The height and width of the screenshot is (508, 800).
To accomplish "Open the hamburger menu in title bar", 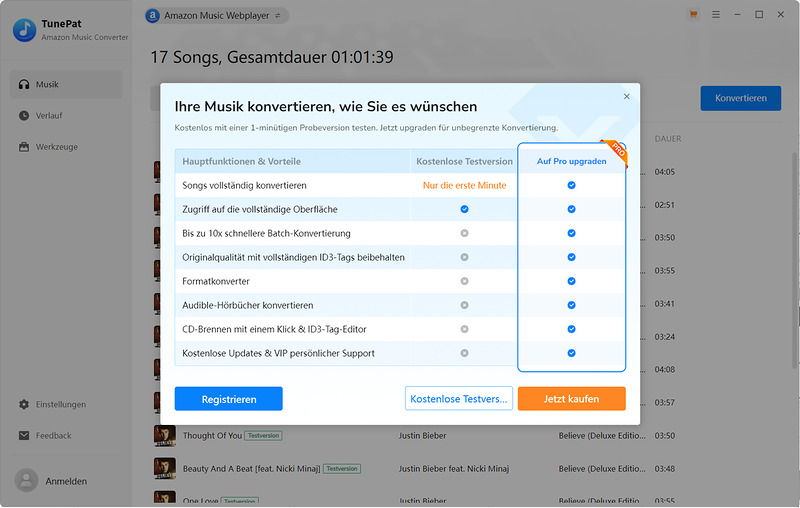I will pyautogui.click(x=716, y=15).
